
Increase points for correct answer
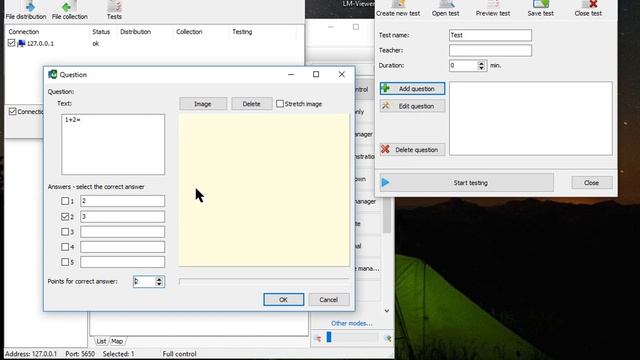click(x=159, y=279)
